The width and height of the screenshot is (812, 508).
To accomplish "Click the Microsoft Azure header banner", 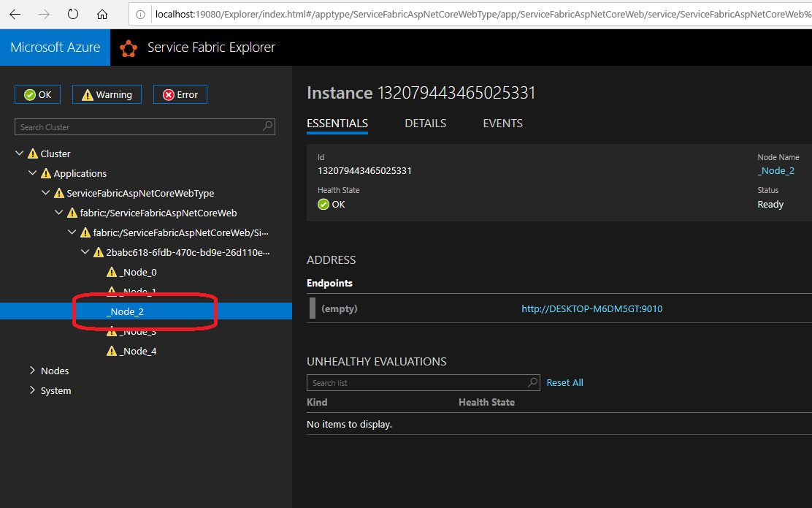I will [x=55, y=48].
